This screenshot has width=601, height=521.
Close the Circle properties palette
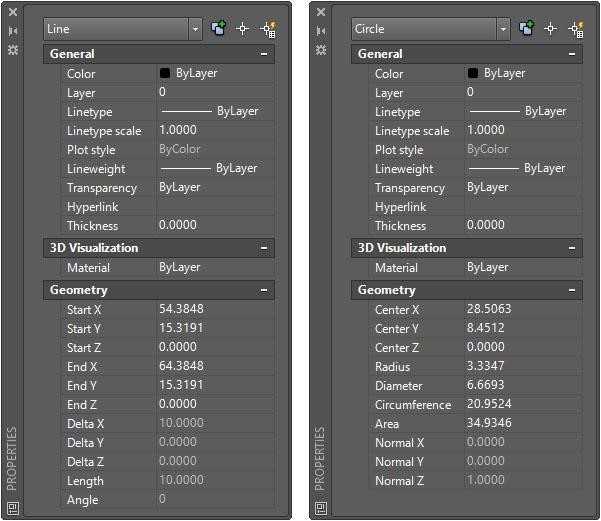click(321, 12)
